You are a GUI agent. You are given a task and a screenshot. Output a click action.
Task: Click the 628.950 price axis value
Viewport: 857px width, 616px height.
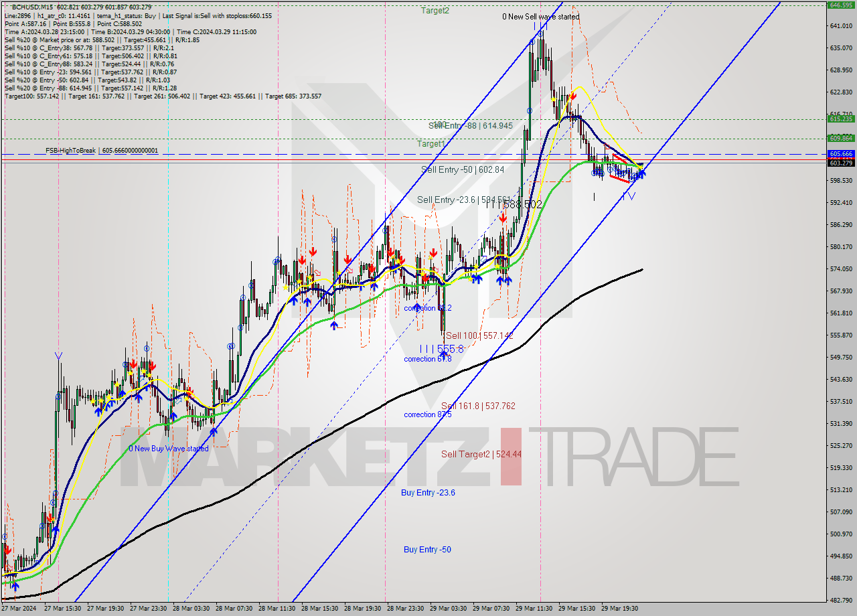(x=840, y=70)
